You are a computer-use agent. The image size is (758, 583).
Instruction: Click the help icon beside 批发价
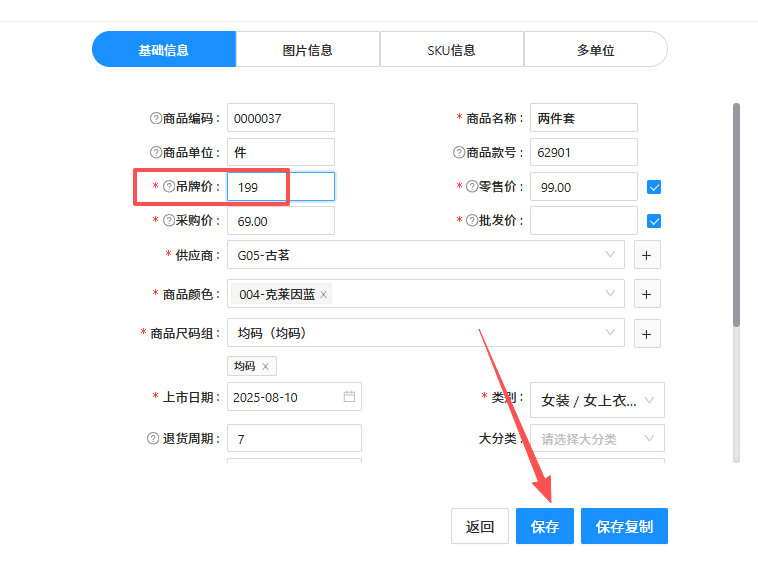tap(472, 220)
